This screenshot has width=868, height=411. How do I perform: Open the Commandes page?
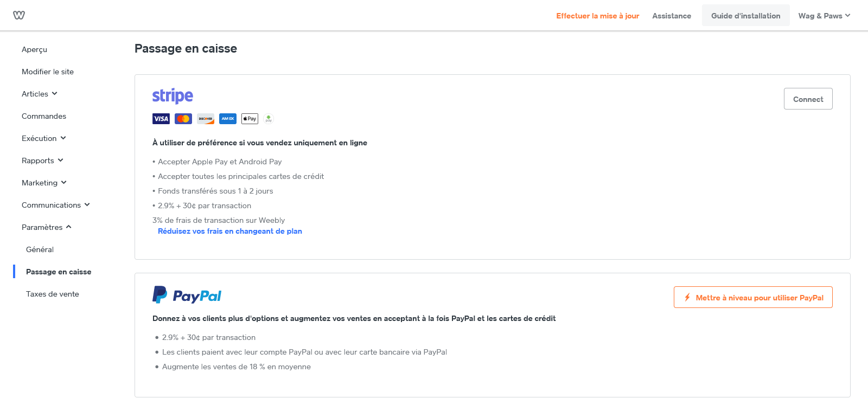point(44,116)
